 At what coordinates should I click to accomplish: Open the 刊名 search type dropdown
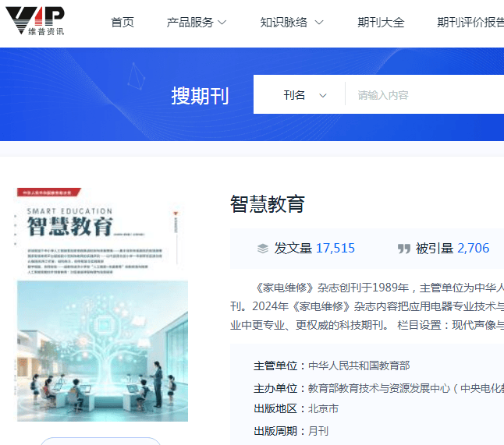click(x=305, y=95)
